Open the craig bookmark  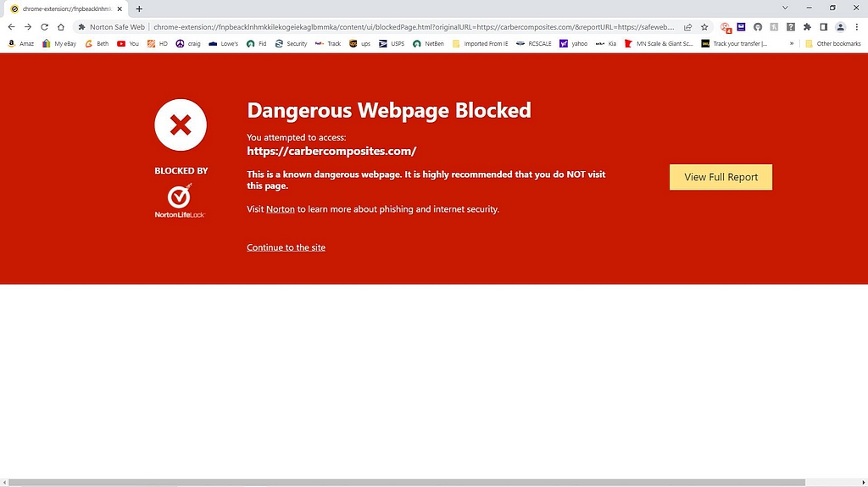(x=187, y=43)
